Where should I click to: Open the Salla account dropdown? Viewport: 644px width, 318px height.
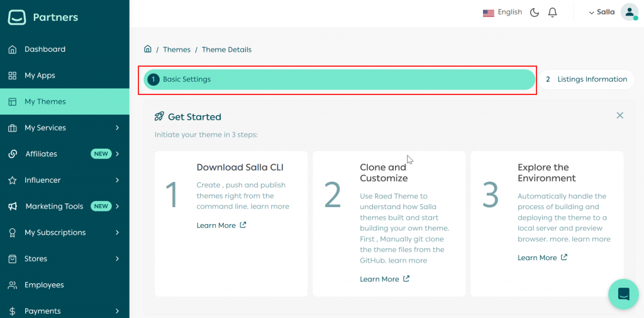click(x=601, y=12)
